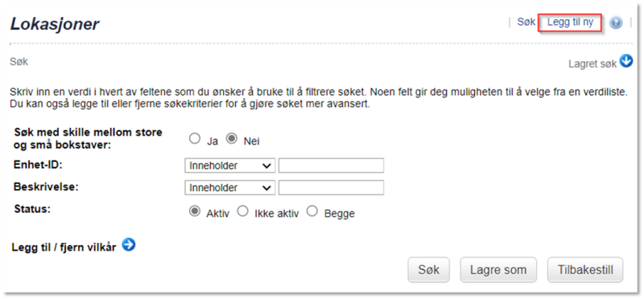This screenshot has width=644, height=299.
Task: Click blue arrow next to Legg til / fjern vilkår
Action: (x=129, y=245)
